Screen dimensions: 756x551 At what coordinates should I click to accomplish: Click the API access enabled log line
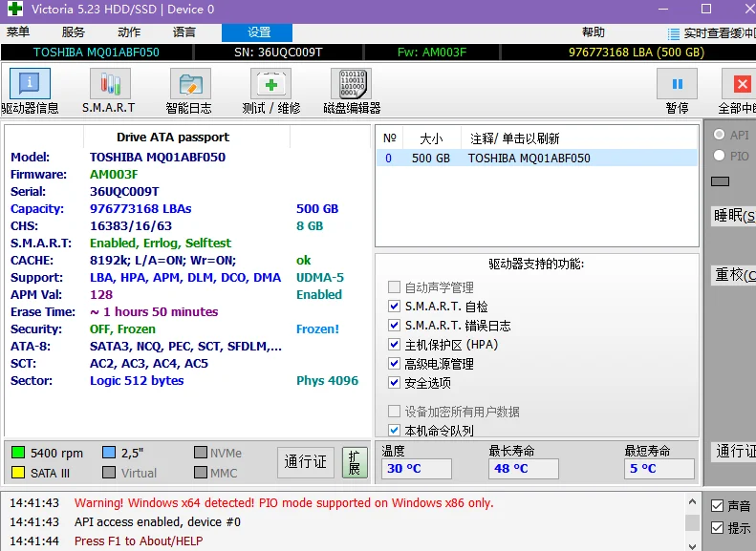[x=157, y=522]
